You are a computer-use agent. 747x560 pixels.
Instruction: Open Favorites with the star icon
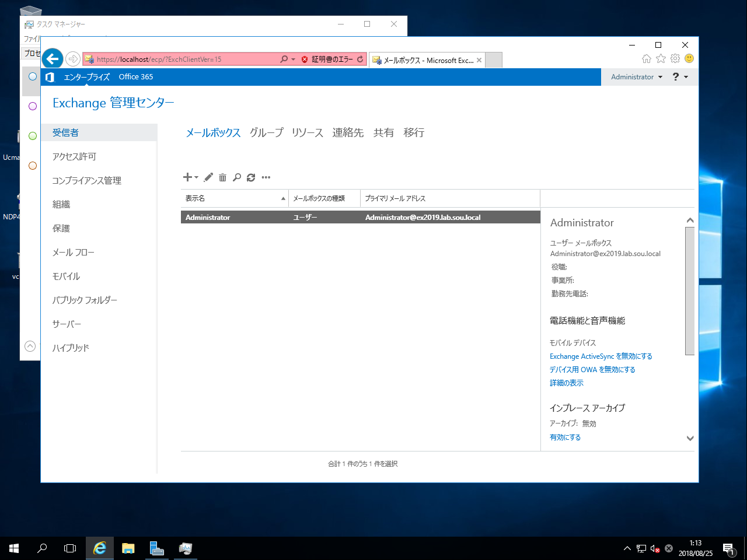pyautogui.click(x=661, y=58)
